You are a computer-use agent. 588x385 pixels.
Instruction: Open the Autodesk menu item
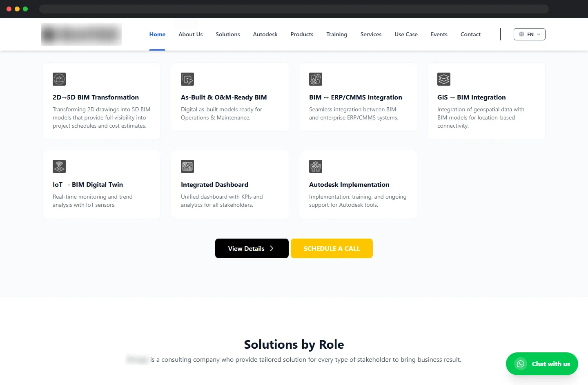coord(265,34)
